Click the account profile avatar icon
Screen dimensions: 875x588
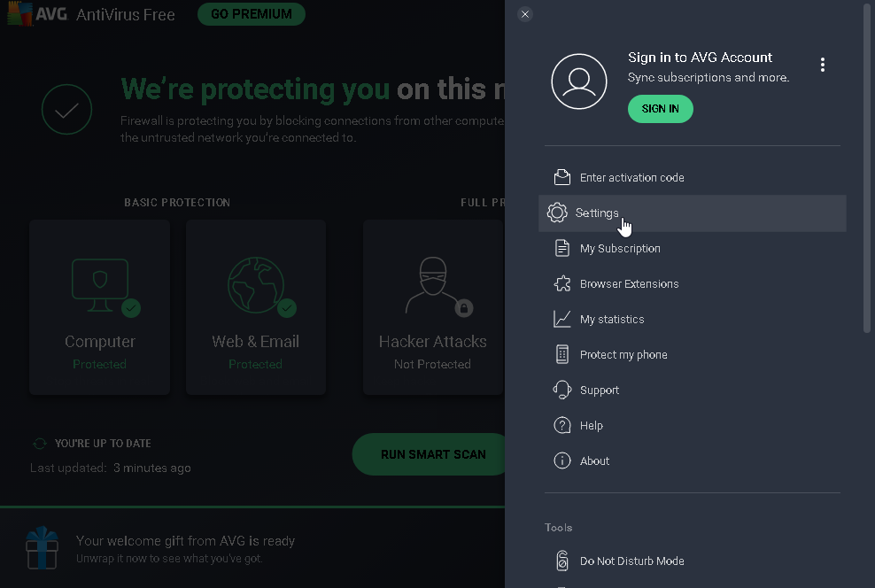578,81
